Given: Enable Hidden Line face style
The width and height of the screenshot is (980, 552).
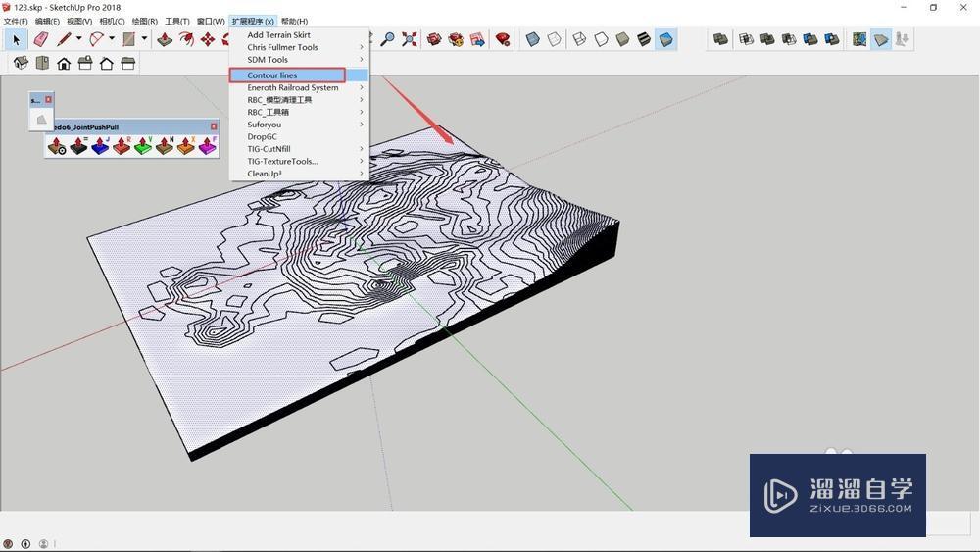Looking at the screenshot, I should 601,39.
